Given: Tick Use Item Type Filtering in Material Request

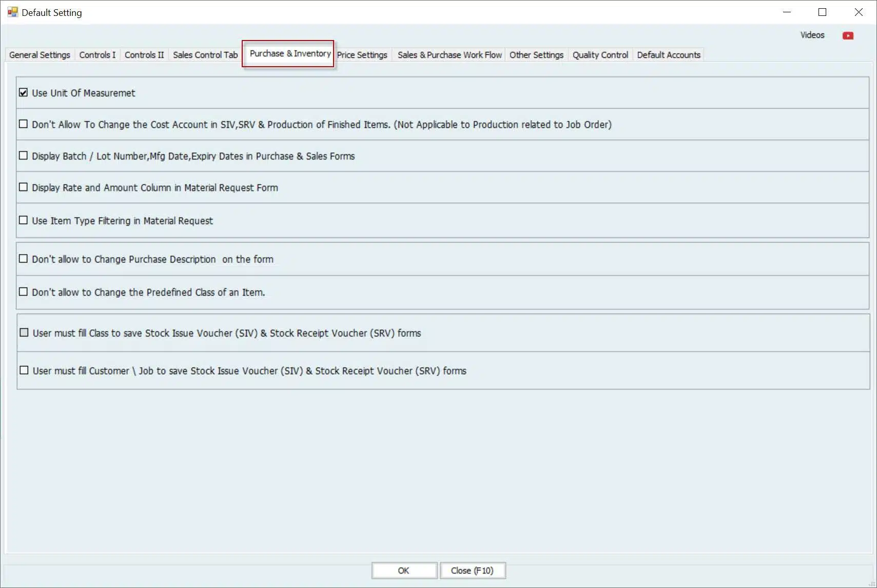Looking at the screenshot, I should (x=23, y=220).
